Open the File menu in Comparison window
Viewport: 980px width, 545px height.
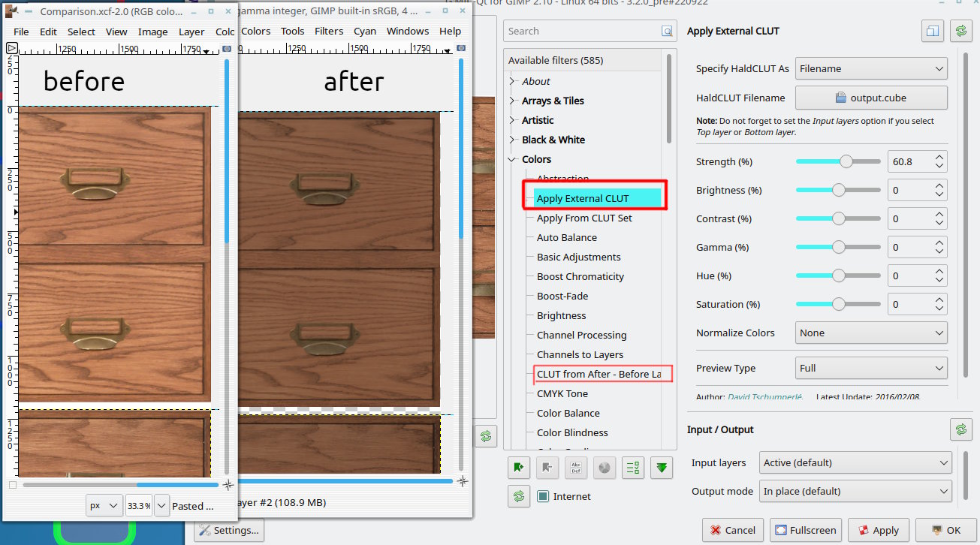coord(21,32)
